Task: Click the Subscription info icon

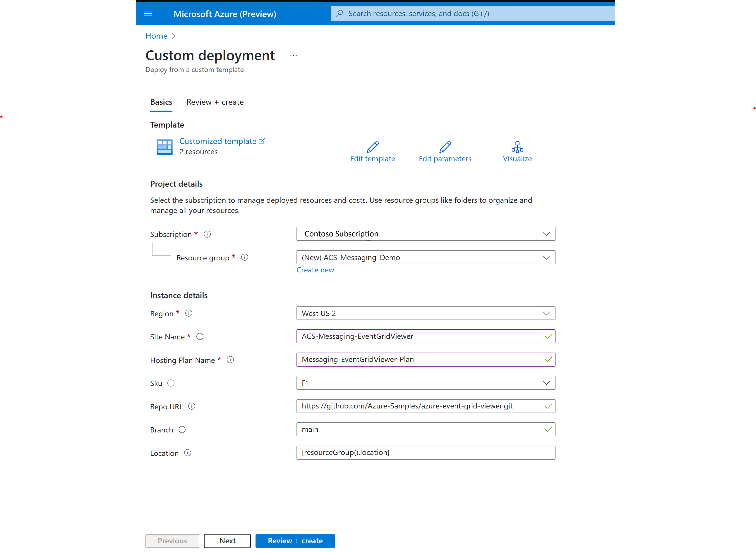Action: pos(207,234)
